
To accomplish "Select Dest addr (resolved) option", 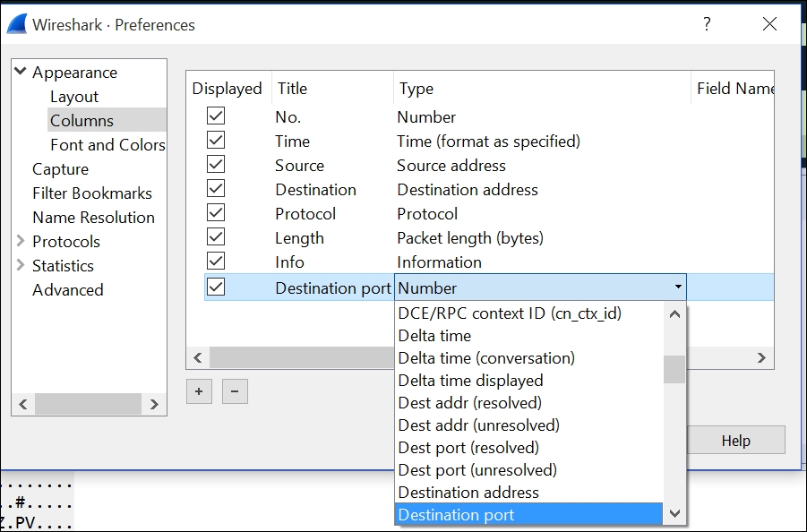I will coord(529,403).
